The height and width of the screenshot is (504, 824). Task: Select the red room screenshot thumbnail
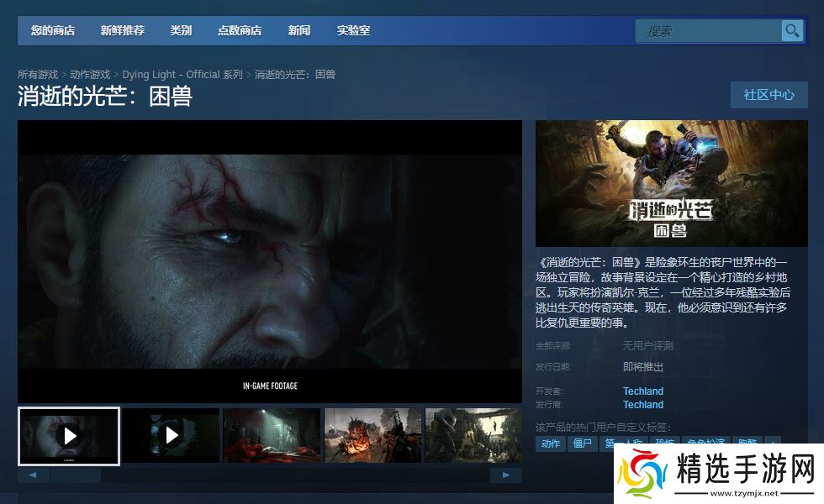[272, 435]
